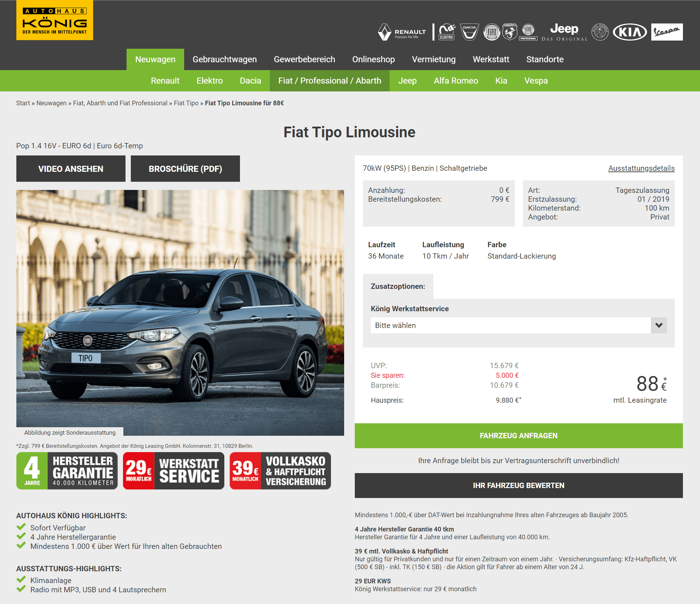This screenshot has width=700, height=604.
Task: Select Vespa in green submenu
Action: pos(536,81)
